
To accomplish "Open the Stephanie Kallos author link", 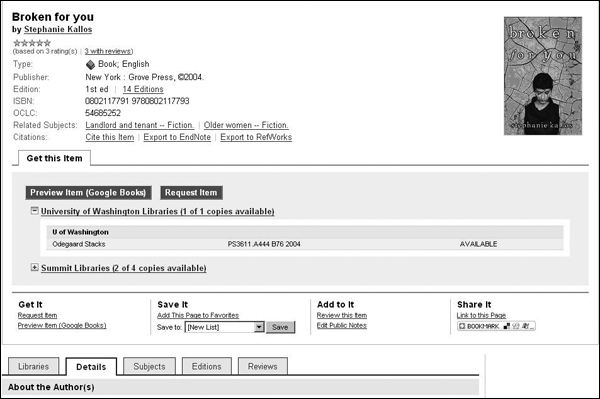I will [58, 29].
